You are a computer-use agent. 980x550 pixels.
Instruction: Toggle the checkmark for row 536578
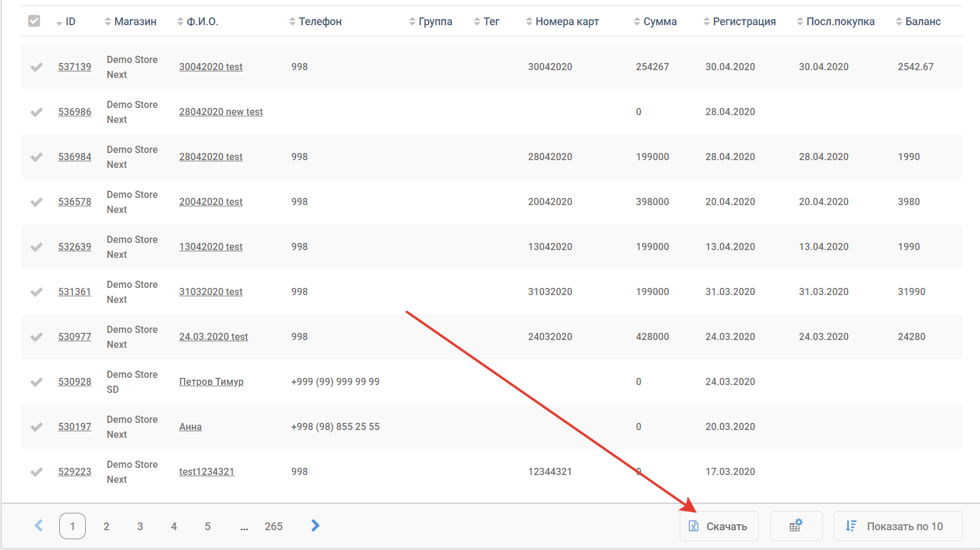(37, 202)
